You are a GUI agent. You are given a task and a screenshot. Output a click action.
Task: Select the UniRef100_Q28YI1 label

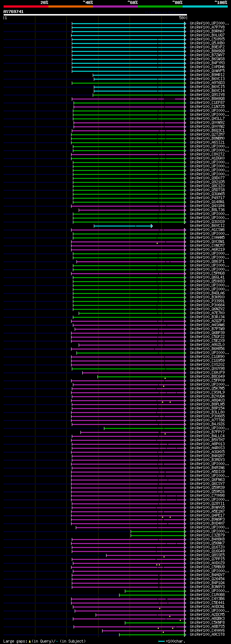207,503
